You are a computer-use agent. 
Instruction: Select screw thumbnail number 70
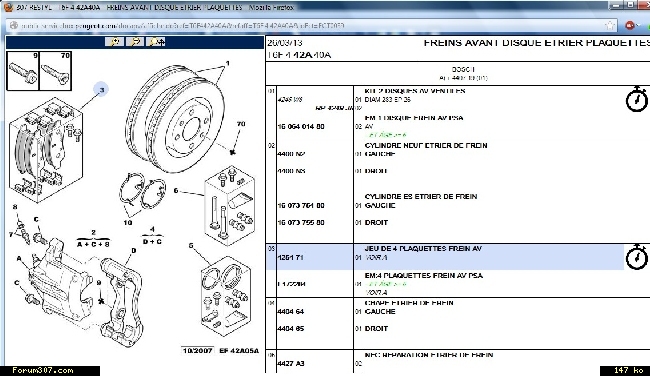[x=55, y=71]
